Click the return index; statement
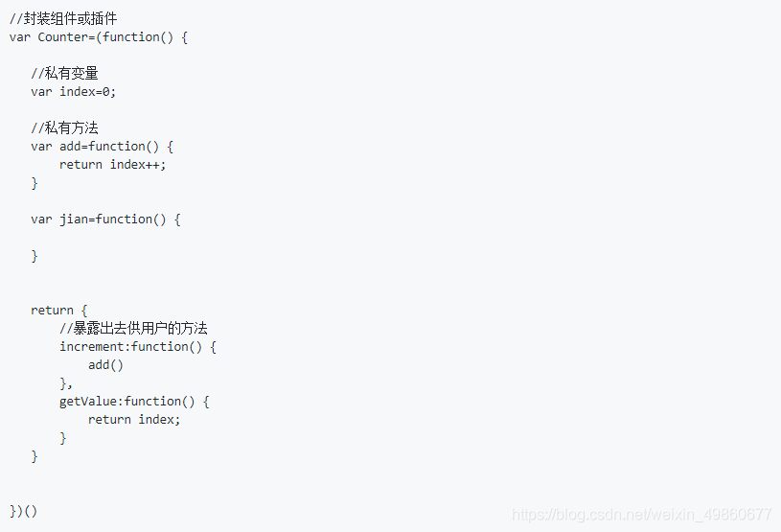The width and height of the screenshot is (781, 532). point(134,420)
